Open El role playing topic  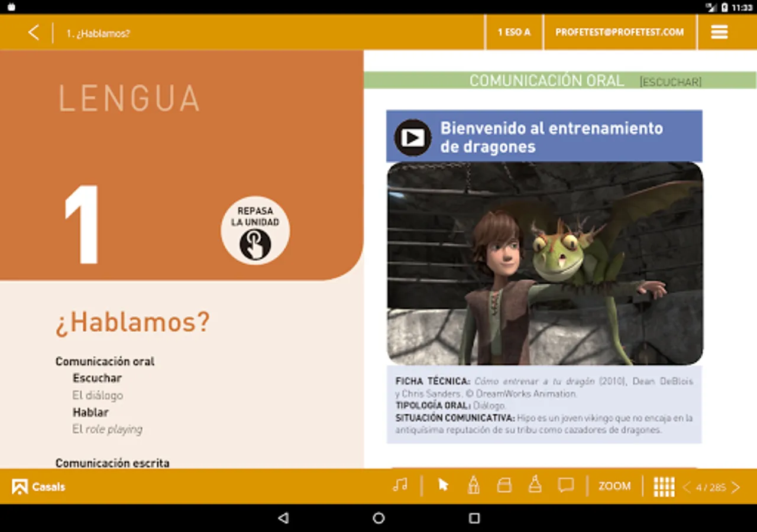click(x=107, y=429)
